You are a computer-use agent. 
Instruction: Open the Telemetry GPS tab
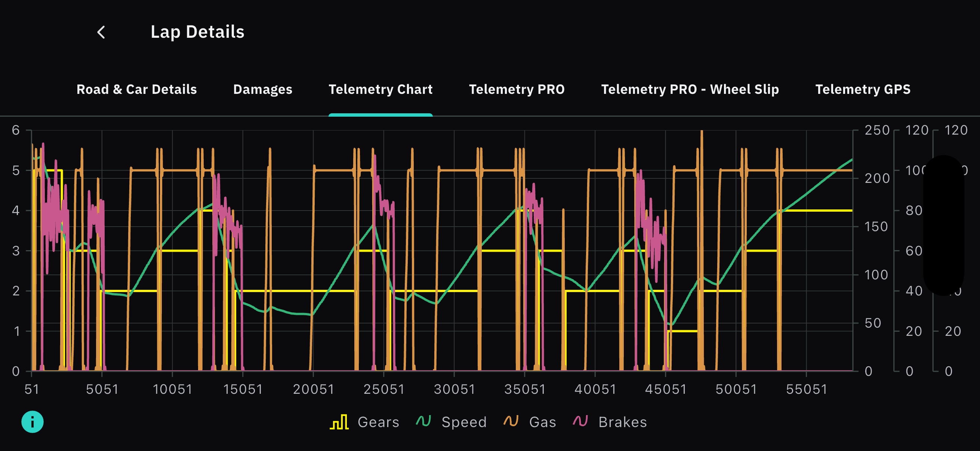(863, 89)
